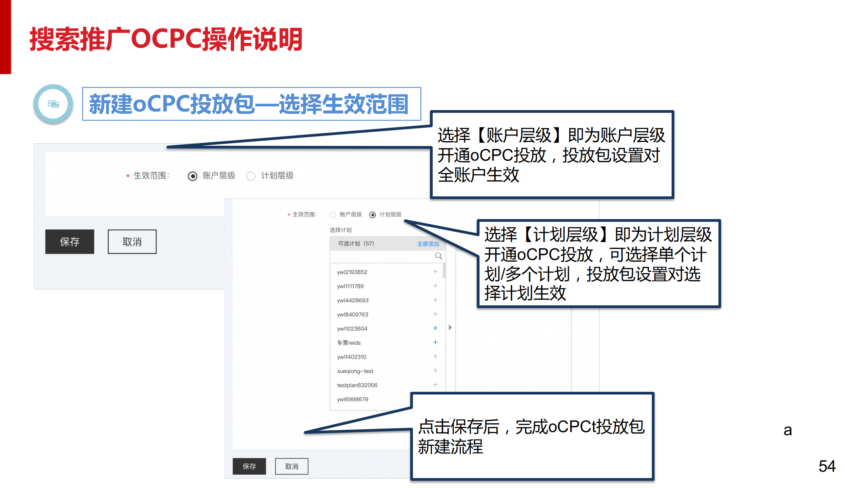Add plan ywl1402310 with its plus icon

(435, 357)
